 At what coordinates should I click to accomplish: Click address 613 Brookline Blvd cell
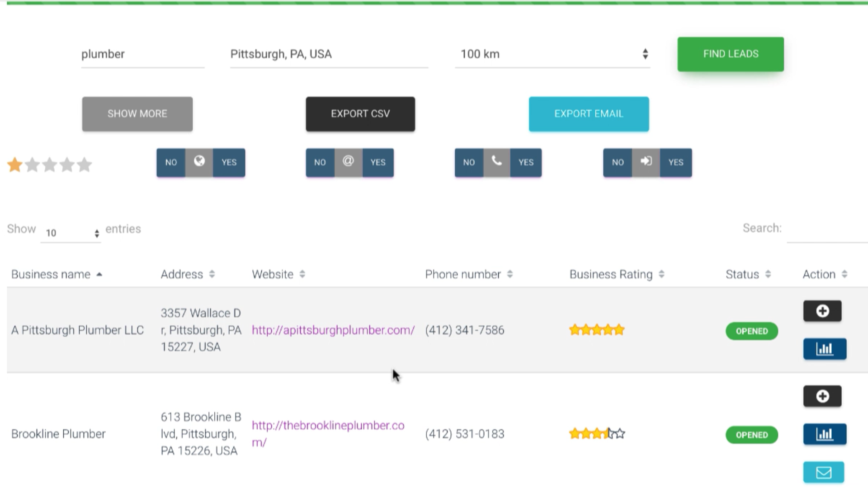point(201,434)
